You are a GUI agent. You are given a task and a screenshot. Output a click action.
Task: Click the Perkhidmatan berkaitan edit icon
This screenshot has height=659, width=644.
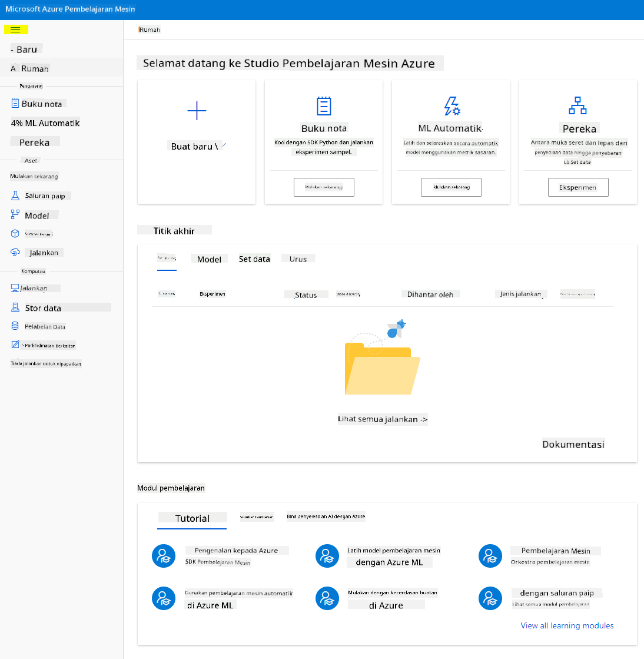pyautogui.click(x=15, y=345)
